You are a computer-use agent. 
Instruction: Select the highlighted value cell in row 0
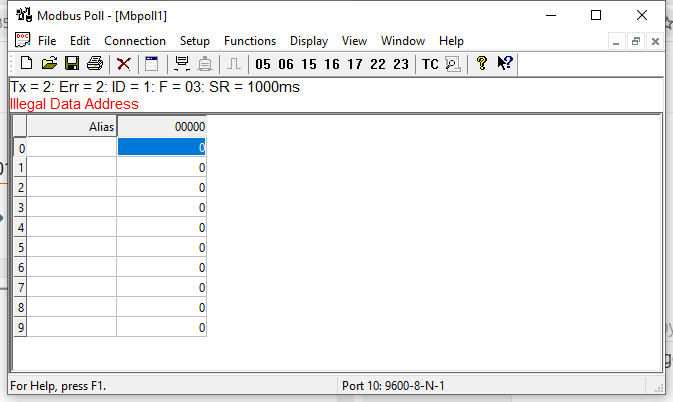(161, 147)
